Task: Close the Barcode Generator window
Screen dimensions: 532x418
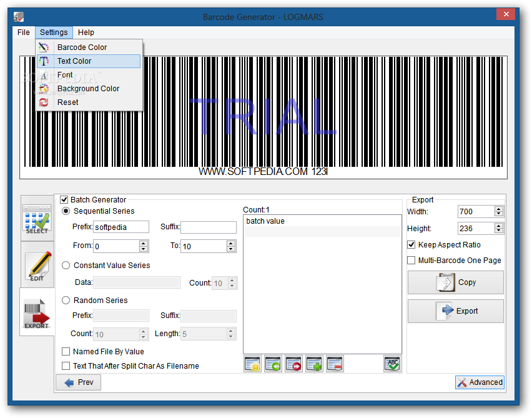Action: [x=506, y=14]
